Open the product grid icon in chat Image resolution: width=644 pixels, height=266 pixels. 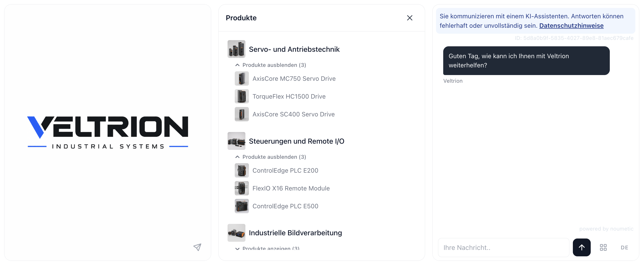click(603, 247)
